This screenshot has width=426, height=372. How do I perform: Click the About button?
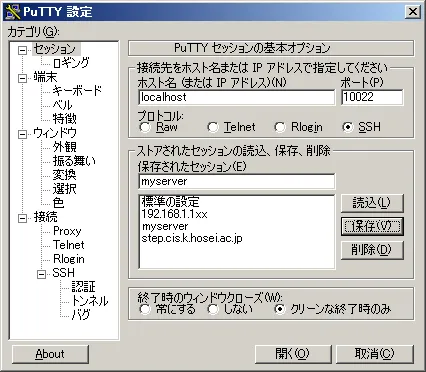coord(50,354)
